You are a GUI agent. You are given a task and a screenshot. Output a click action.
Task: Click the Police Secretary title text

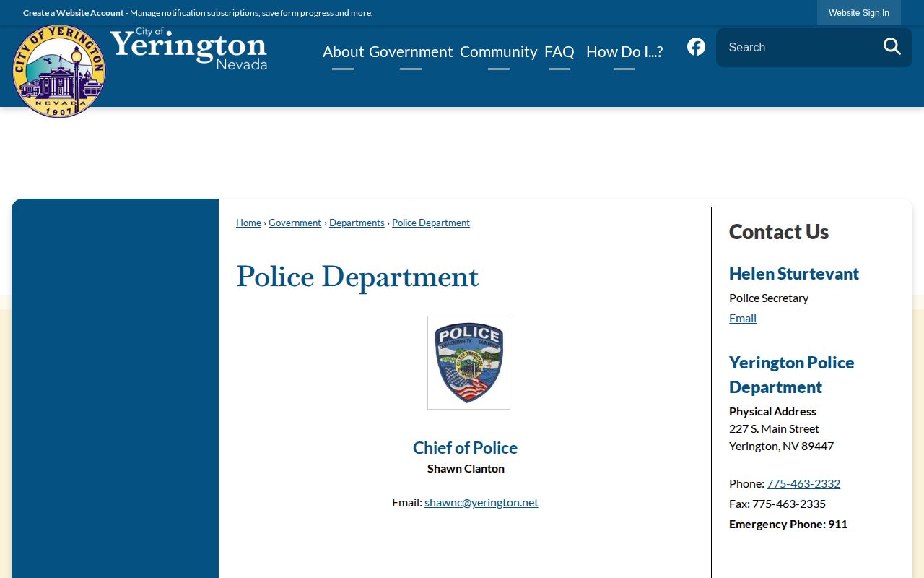pyautogui.click(x=769, y=298)
